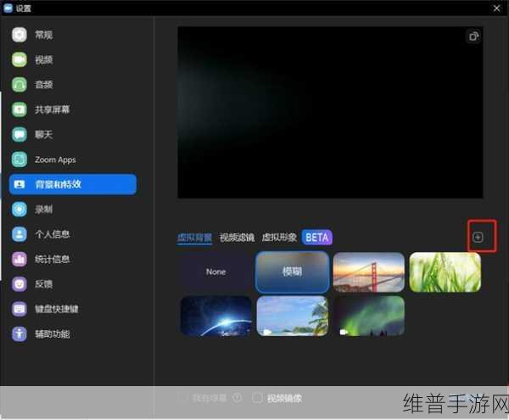The image size is (509, 420).
Task: Click the plus icon to add background
Action: point(478,238)
